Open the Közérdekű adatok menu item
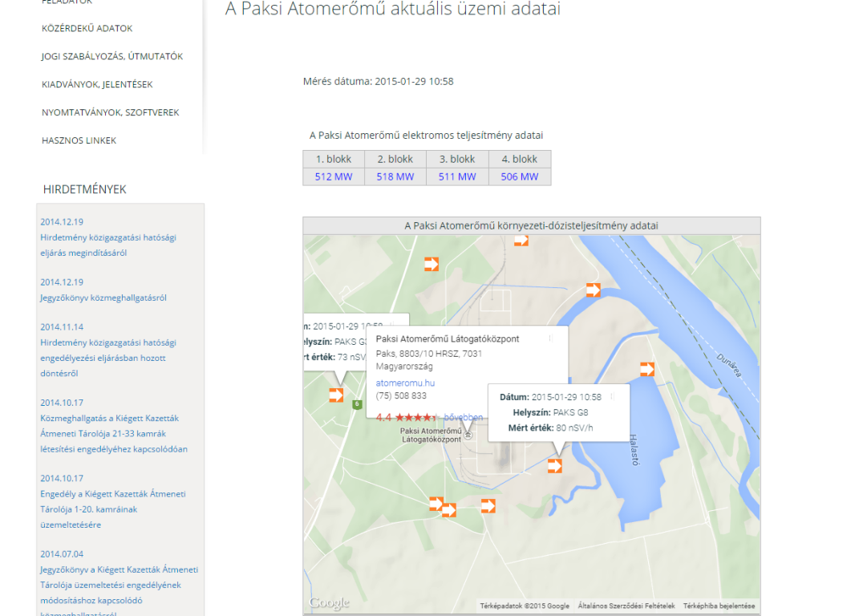859x616 pixels. click(x=87, y=29)
